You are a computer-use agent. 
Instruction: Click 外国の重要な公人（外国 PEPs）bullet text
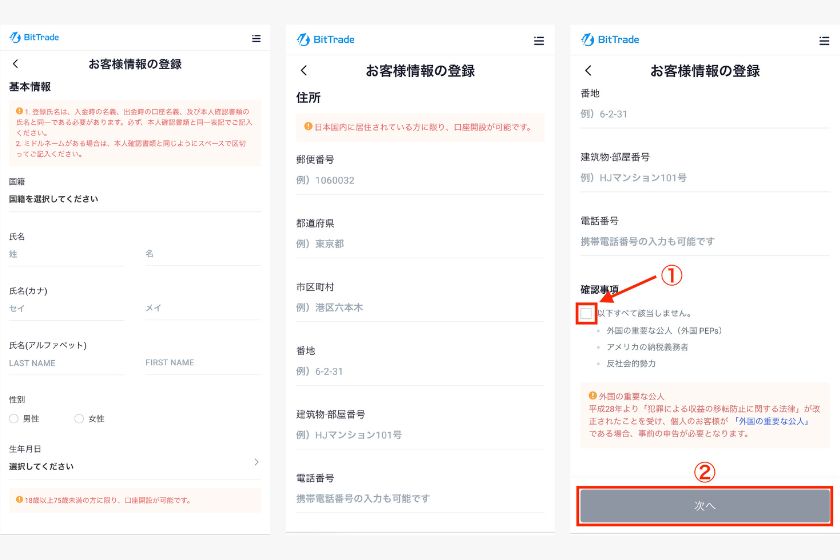[664, 331]
